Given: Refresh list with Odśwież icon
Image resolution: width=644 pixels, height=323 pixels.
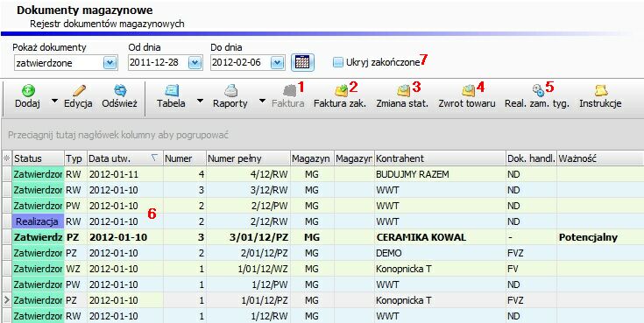Looking at the screenshot, I should tap(120, 90).
